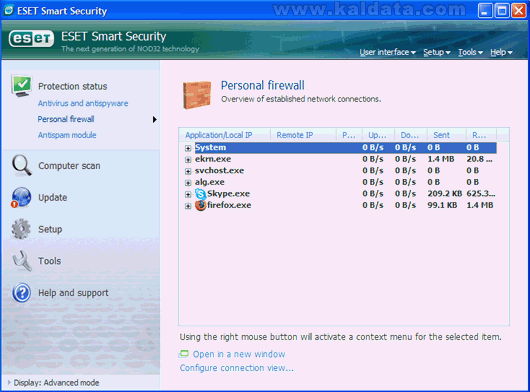The height and width of the screenshot is (392, 530).
Task: Click the 1.4 MB sent value for ekrn.exe
Action: [441, 159]
